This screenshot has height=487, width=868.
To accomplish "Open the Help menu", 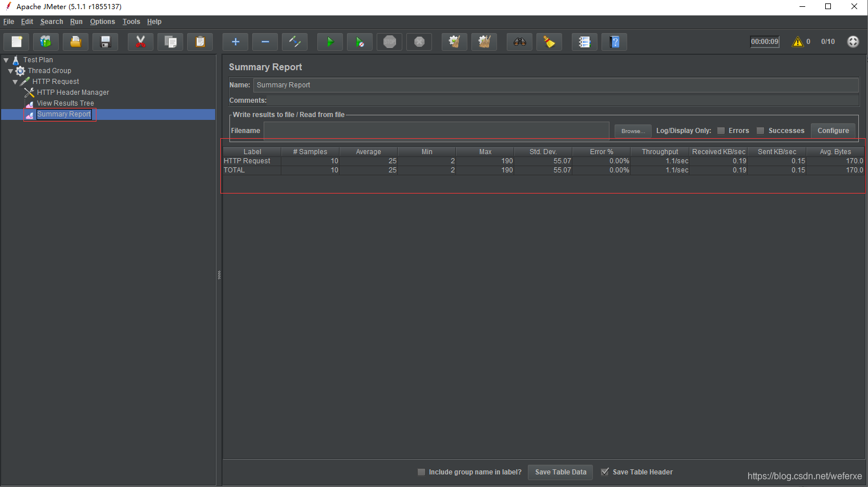I will [x=154, y=22].
